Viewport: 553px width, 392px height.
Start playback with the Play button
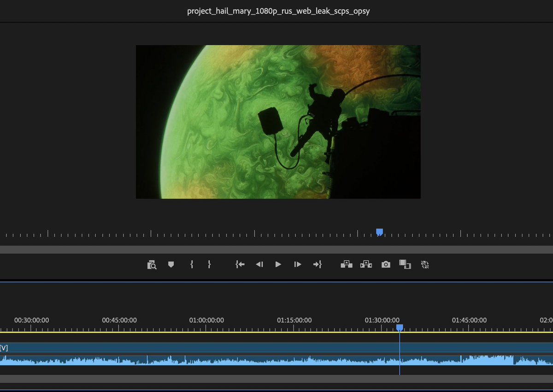click(x=278, y=264)
